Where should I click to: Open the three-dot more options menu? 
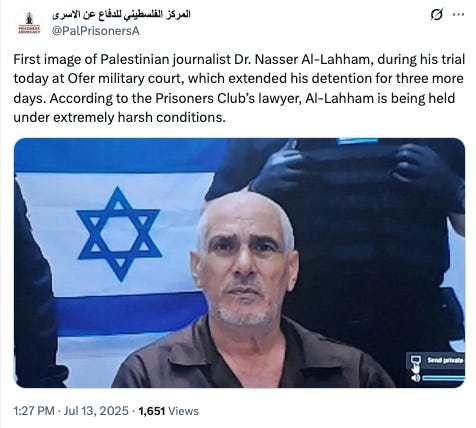point(458,14)
